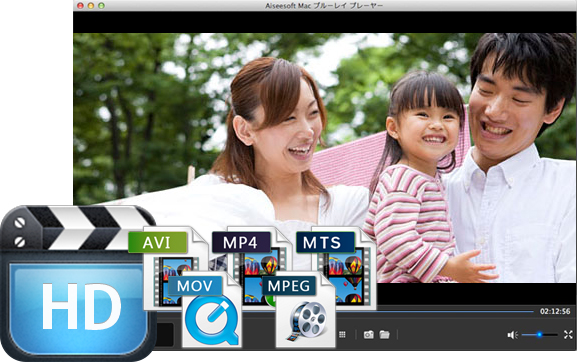This screenshot has width=577, height=362.
Task: Adjust the volume slider knob
Action: (x=539, y=334)
